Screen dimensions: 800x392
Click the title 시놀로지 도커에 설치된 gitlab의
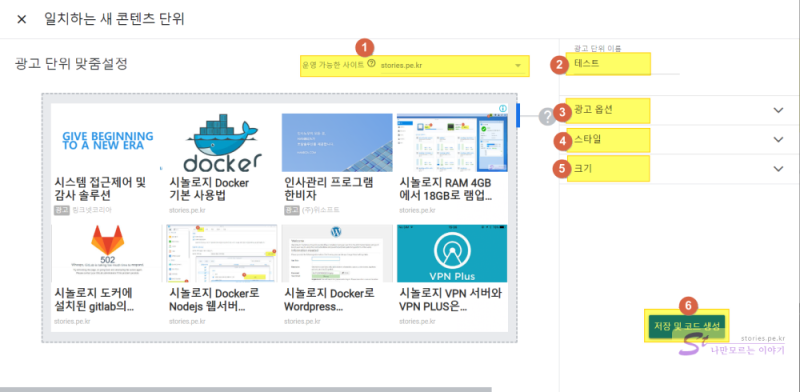[x=94, y=300]
